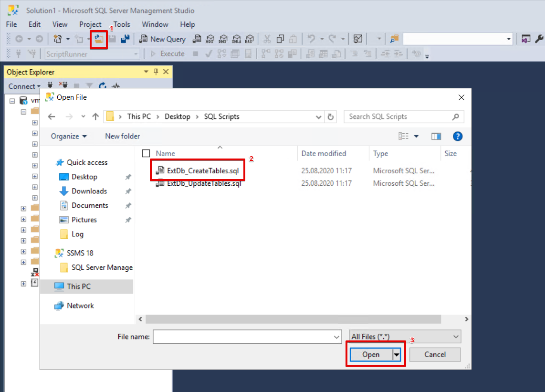
Task: Click the XMLA query icon
Action: tap(236, 39)
